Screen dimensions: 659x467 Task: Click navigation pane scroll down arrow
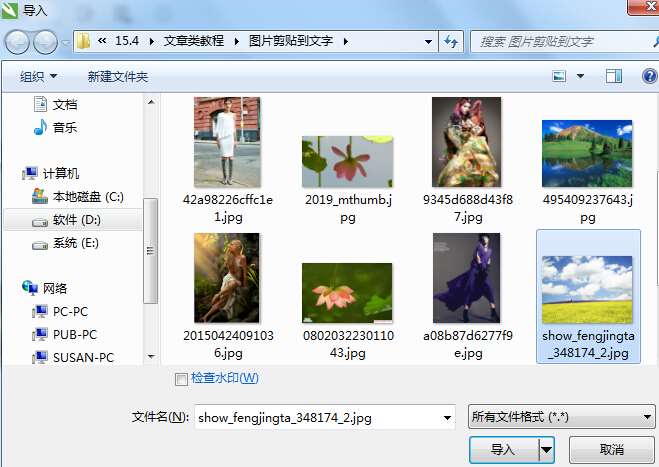point(151,356)
